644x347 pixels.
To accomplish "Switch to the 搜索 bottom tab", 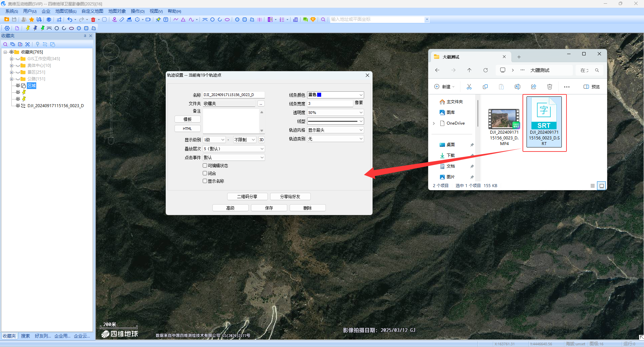I will click(26, 336).
